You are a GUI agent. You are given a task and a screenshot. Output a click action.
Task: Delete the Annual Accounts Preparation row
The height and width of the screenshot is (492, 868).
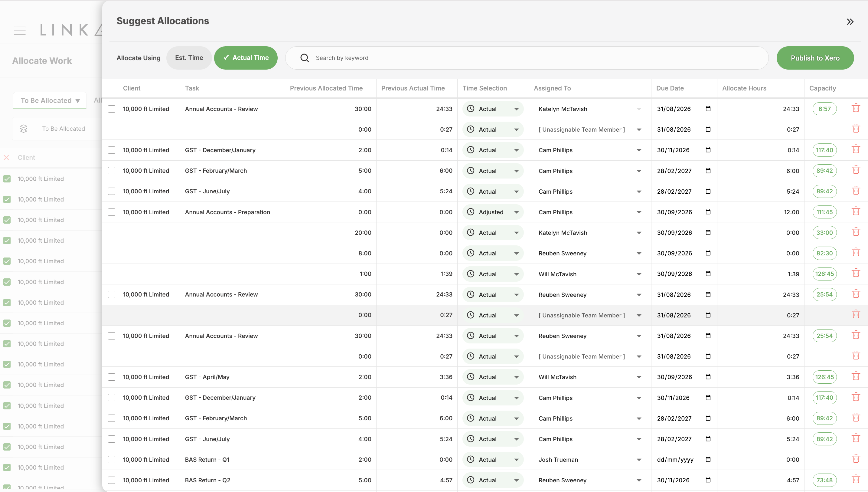(x=856, y=211)
